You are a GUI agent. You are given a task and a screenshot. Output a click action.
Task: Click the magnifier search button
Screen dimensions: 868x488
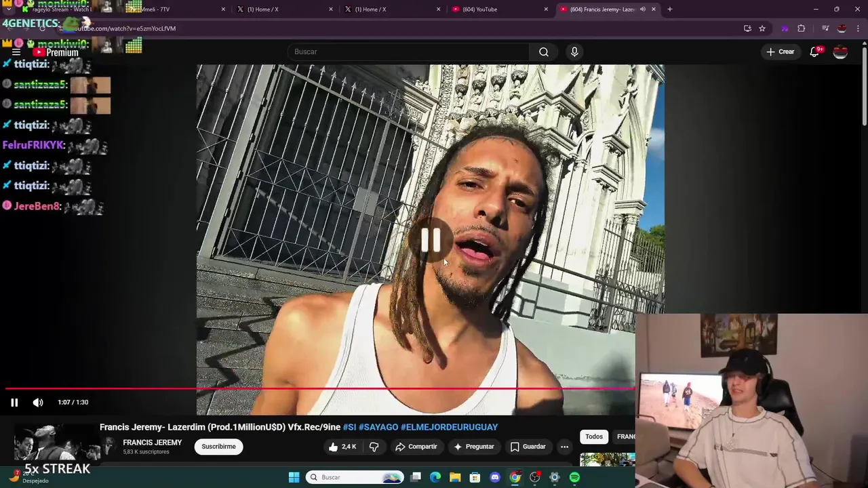tap(543, 52)
